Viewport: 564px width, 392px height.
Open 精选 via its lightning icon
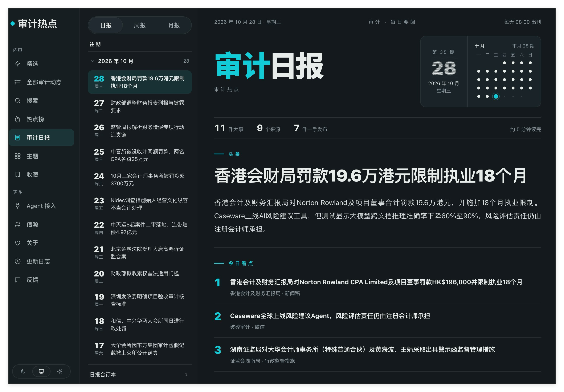click(17, 64)
